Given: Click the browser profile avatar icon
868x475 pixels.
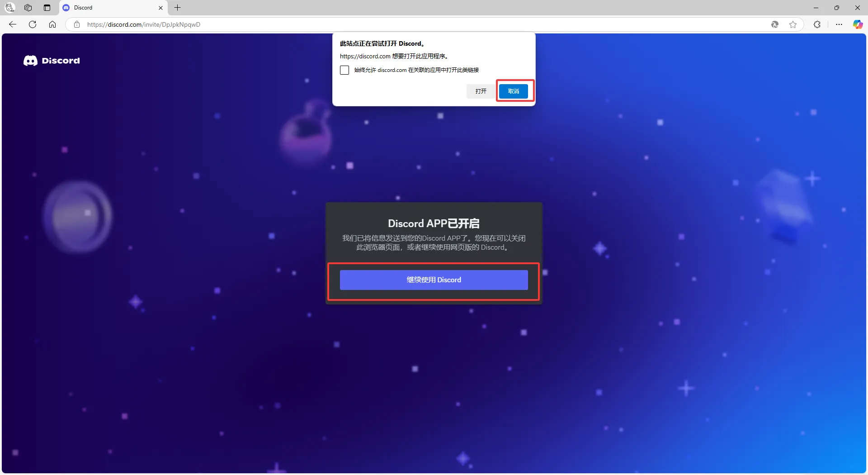Looking at the screenshot, I should coord(9,8).
